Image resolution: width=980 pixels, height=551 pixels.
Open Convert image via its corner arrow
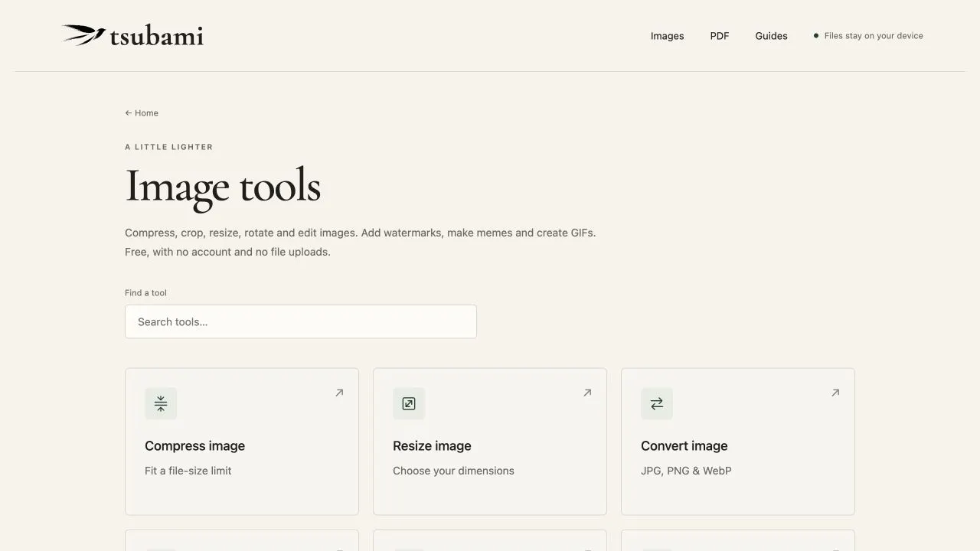(835, 393)
